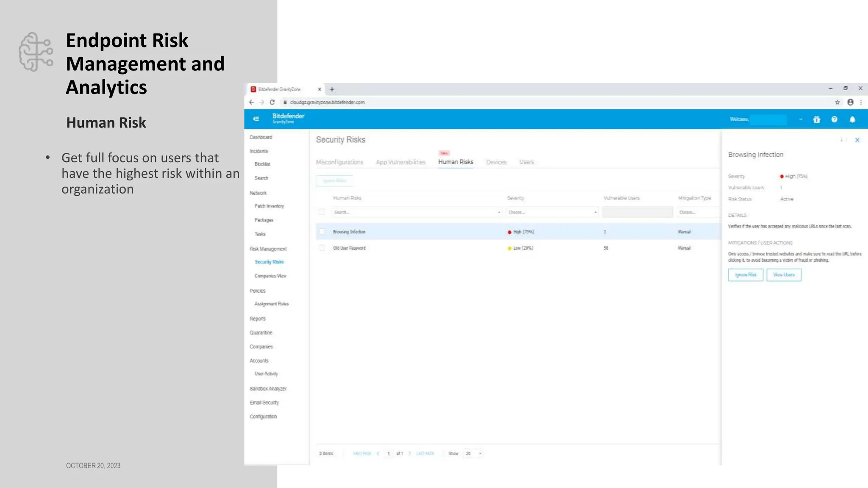Close the Browsing Infection details panel
This screenshot has width=868, height=488.
click(857, 140)
